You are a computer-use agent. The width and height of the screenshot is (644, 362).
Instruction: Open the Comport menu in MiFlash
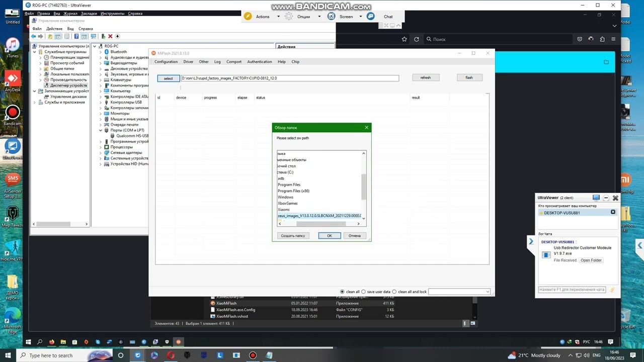click(x=234, y=62)
